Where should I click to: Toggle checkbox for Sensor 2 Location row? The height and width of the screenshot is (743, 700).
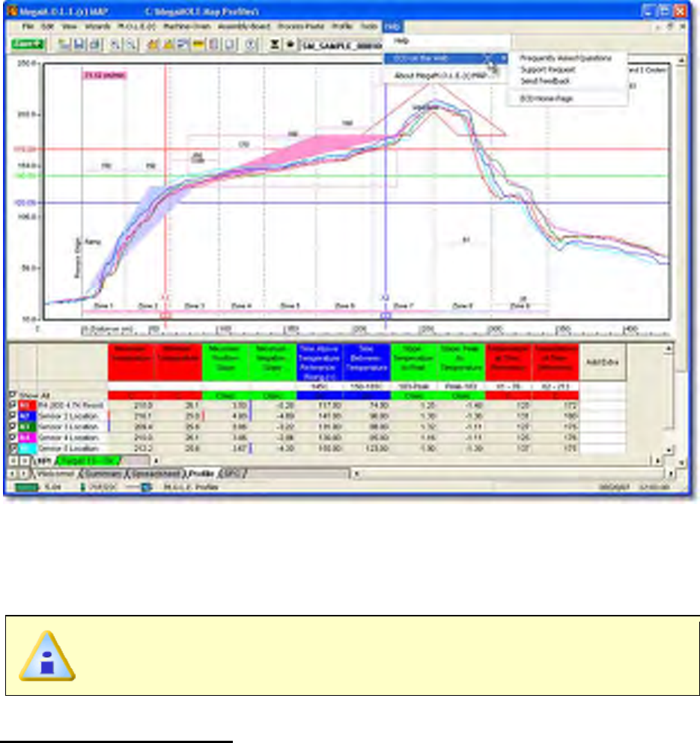coord(13,416)
